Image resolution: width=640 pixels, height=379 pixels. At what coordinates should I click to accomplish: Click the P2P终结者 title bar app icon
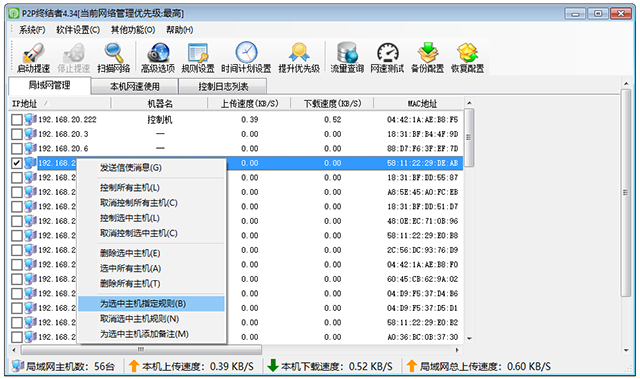[x=14, y=13]
